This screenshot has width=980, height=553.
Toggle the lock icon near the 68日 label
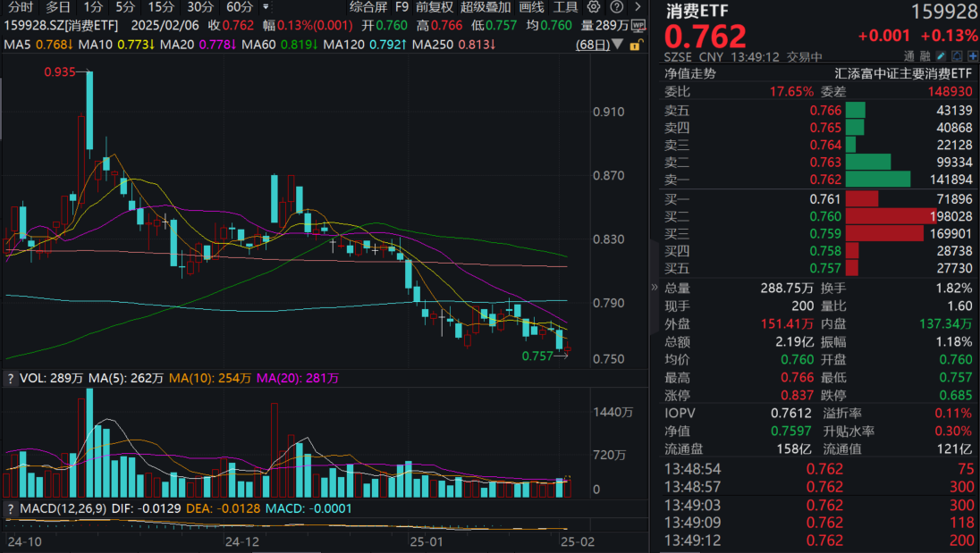(637, 45)
